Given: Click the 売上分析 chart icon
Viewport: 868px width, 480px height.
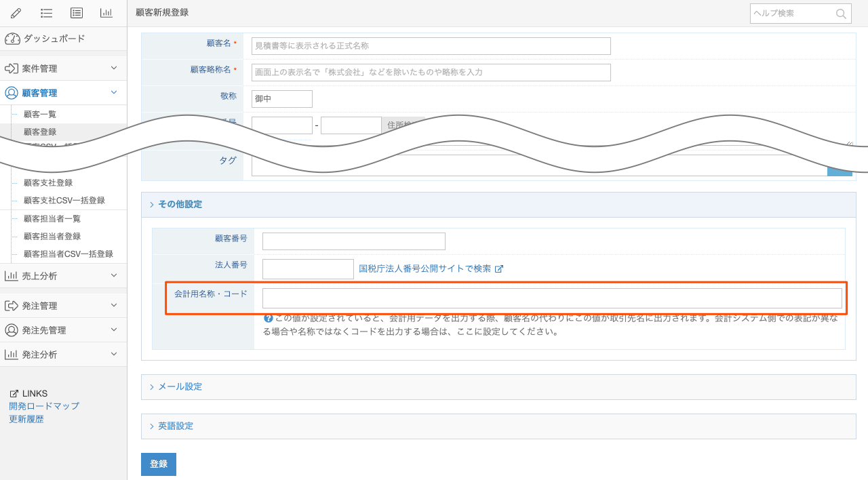Looking at the screenshot, I should pyautogui.click(x=12, y=276).
